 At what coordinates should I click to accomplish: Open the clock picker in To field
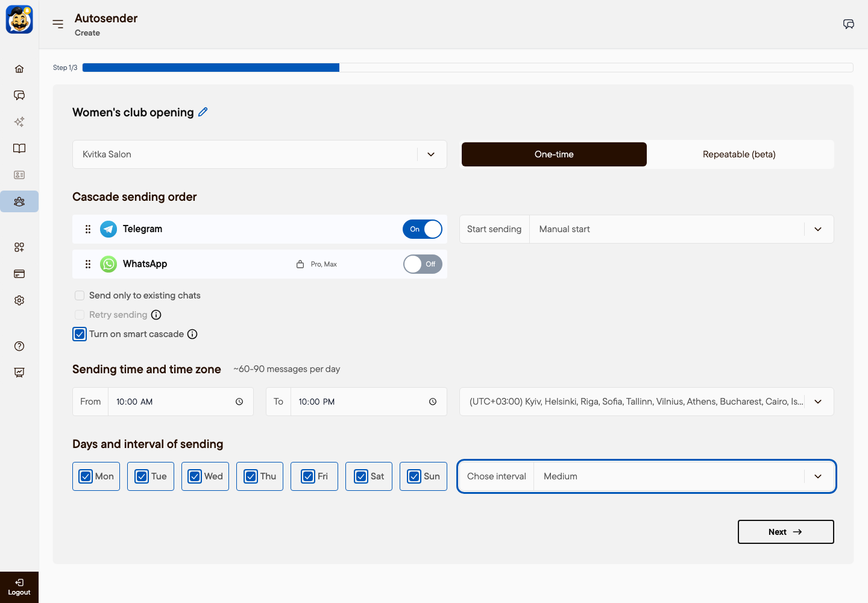click(433, 402)
